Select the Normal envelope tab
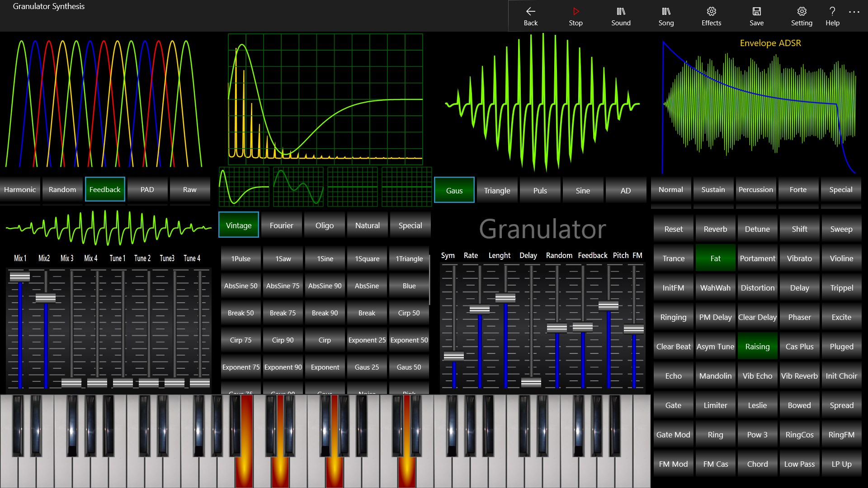868x488 pixels. tap(670, 189)
